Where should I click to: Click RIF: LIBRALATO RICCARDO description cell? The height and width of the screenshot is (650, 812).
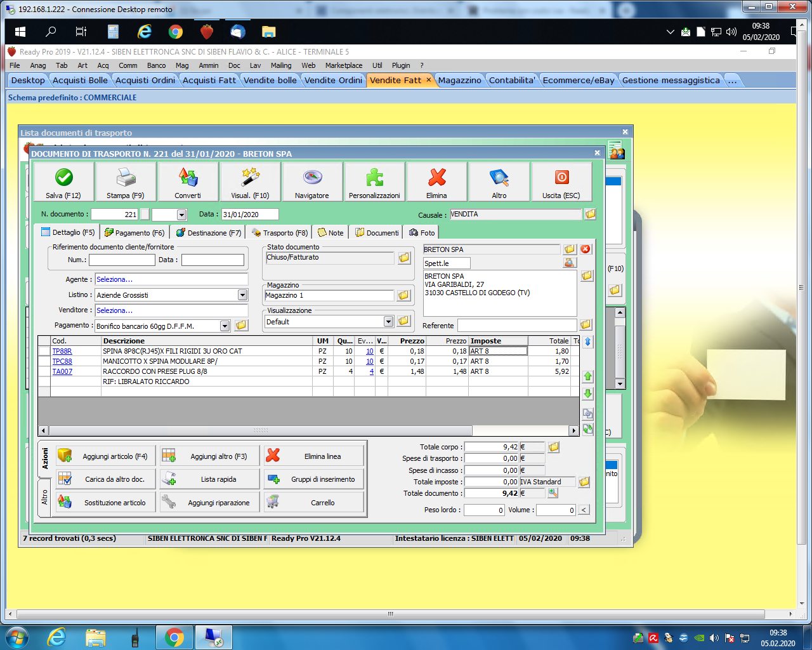click(x=206, y=381)
